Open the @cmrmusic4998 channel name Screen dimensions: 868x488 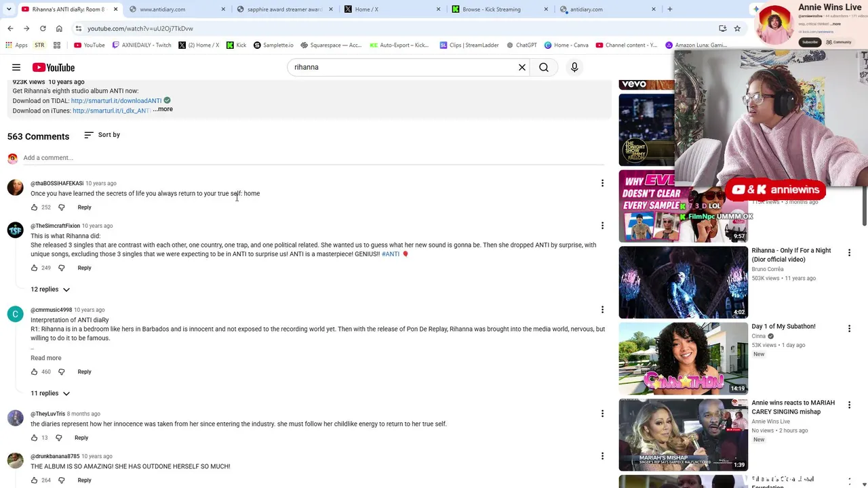tap(51, 310)
